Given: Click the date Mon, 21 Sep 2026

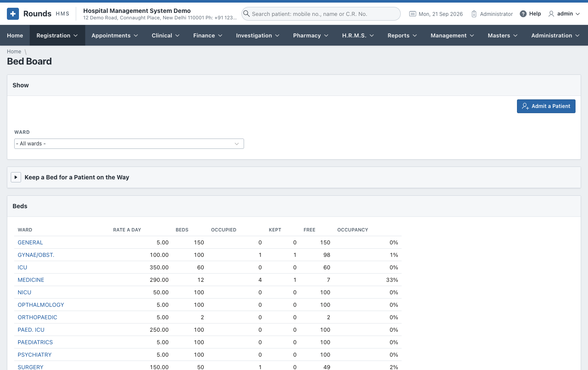Looking at the screenshot, I should [x=441, y=14].
